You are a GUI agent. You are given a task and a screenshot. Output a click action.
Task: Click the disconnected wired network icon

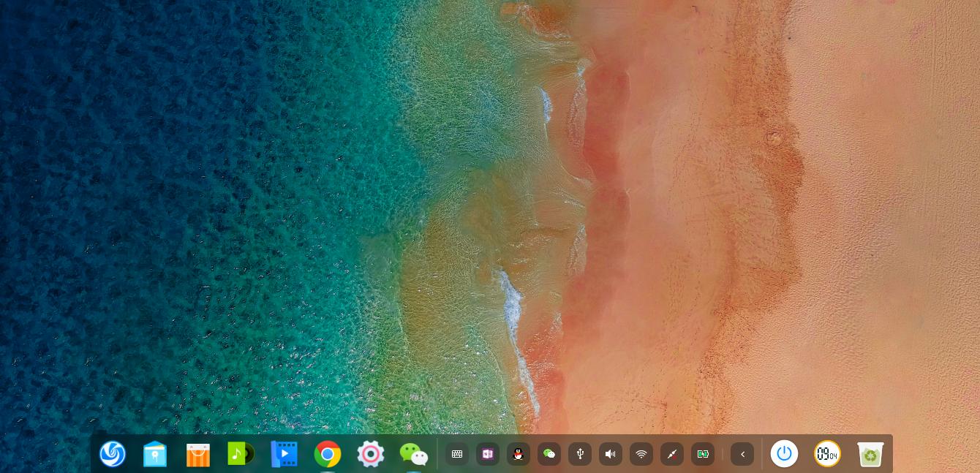[672, 454]
